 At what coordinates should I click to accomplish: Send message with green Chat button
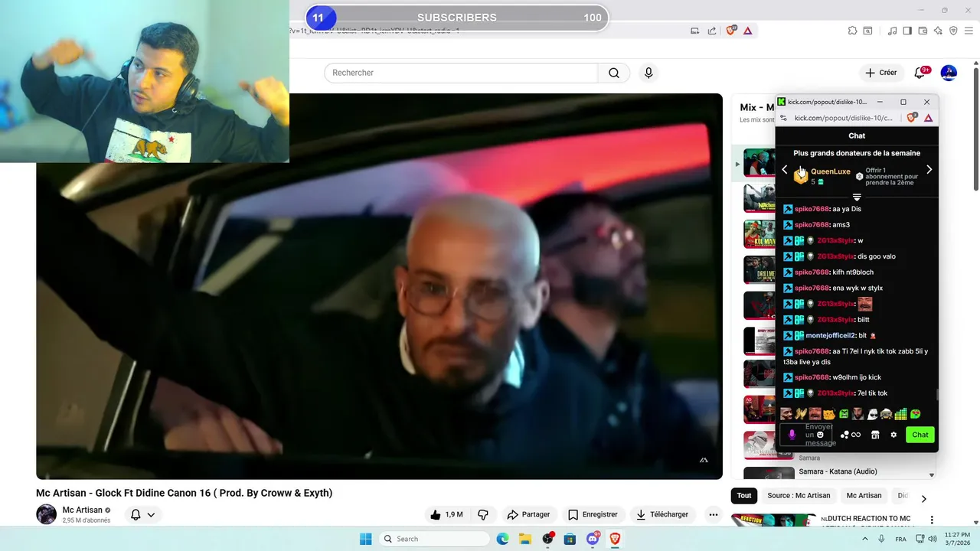coord(920,435)
